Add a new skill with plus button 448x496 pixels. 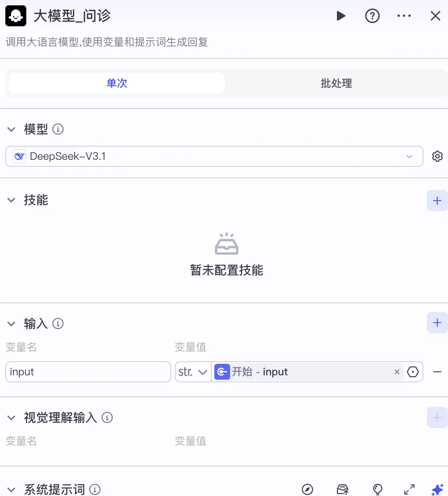coord(437,201)
